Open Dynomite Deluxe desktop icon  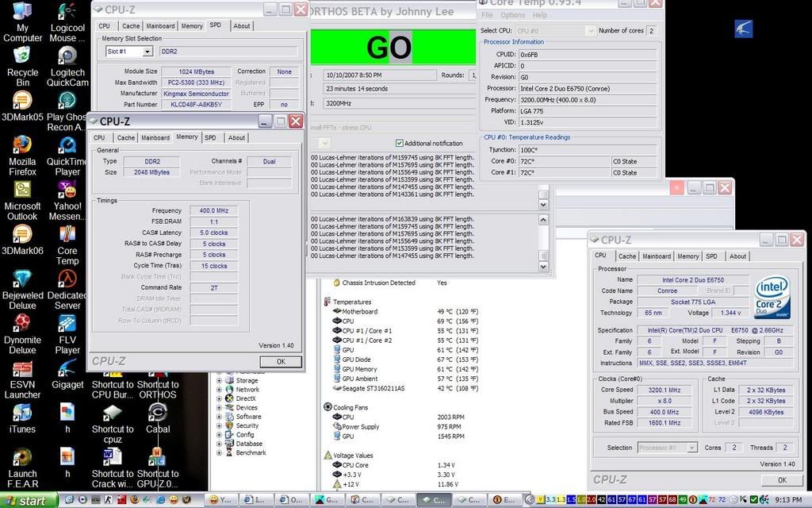(22, 334)
